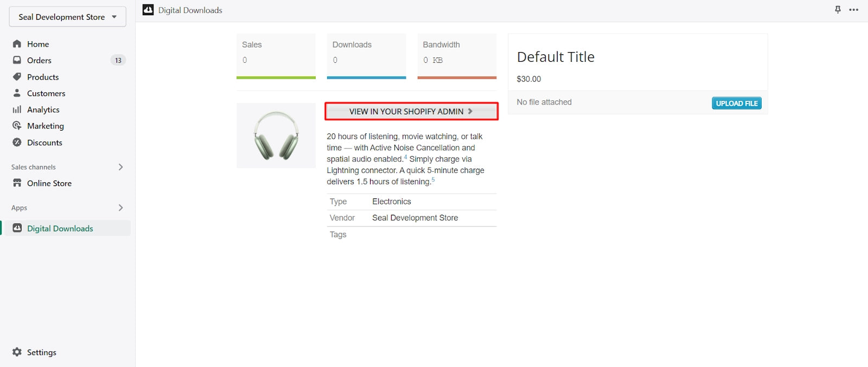Click View in your Shopify admin button

click(x=411, y=111)
